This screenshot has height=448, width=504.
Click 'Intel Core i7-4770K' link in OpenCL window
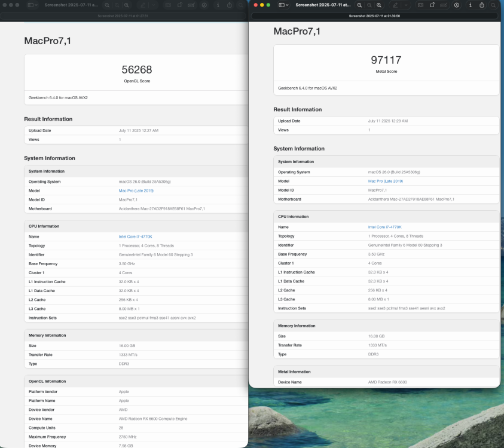[x=135, y=237]
